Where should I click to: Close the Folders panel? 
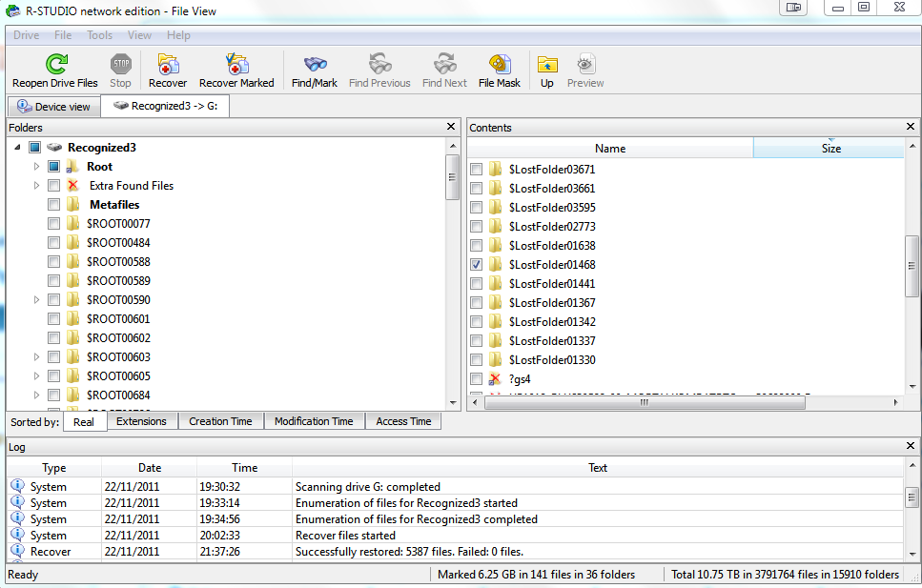[451, 127]
